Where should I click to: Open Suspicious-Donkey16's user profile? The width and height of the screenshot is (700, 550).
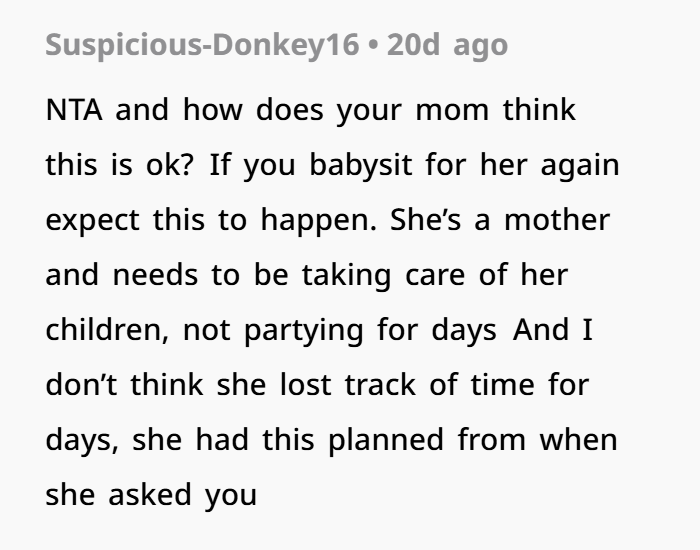pyautogui.click(x=202, y=45)
